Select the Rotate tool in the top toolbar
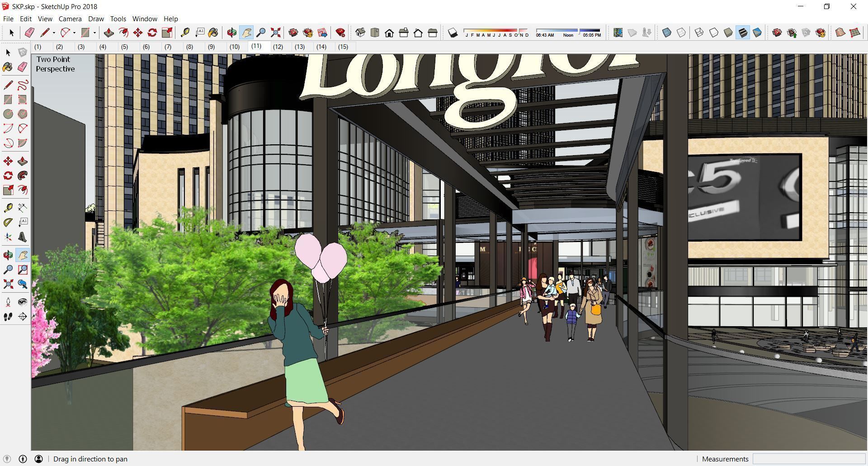Image resolution: width=868 pixels, height=466 pixels. tap(152, 33)
